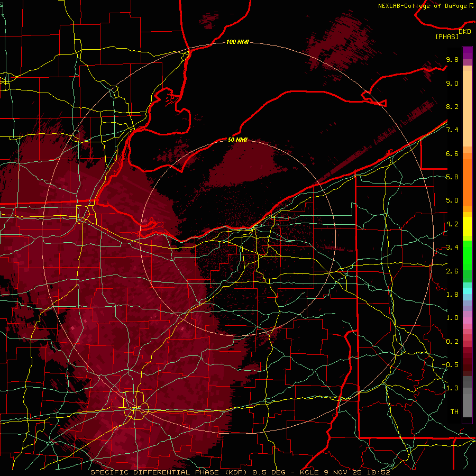476x476 pixels.
Task: Click the 2.6 scale value
Action: tap(452, 271)
